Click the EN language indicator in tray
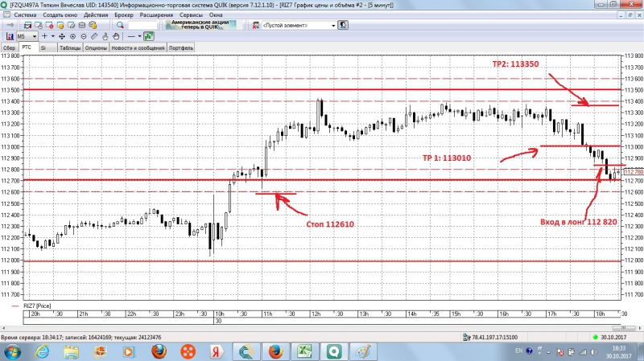The height and width of the screenshot is (361, 644). point(518,351)
